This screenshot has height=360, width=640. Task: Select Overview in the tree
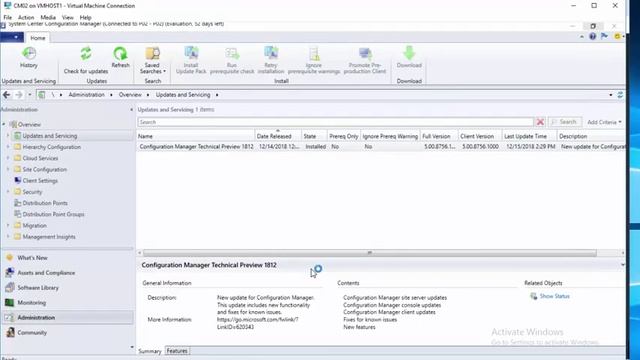coord(29,124)
